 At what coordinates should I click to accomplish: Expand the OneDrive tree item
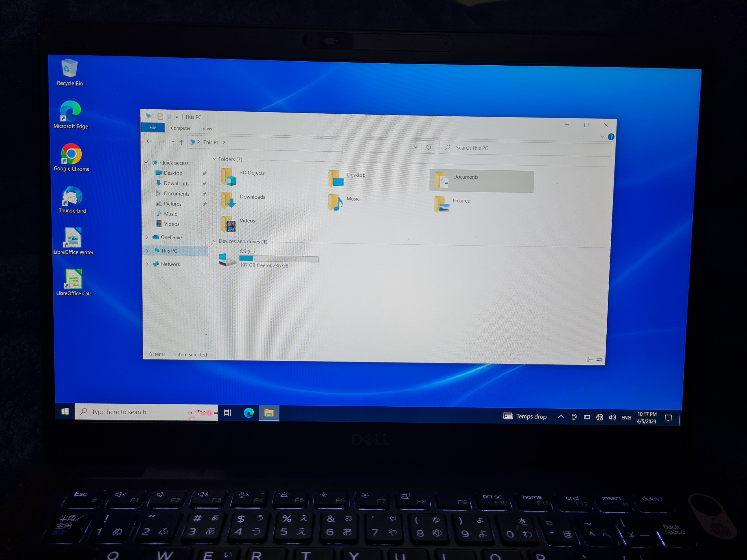[147, 237]
